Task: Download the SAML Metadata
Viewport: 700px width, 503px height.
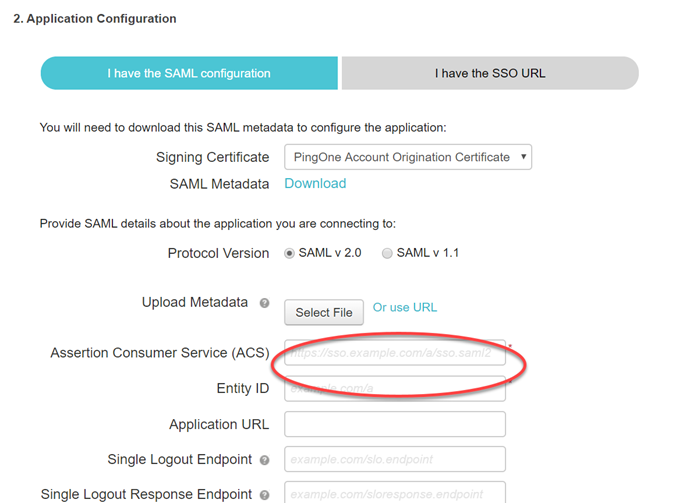Action: [315, 183]
